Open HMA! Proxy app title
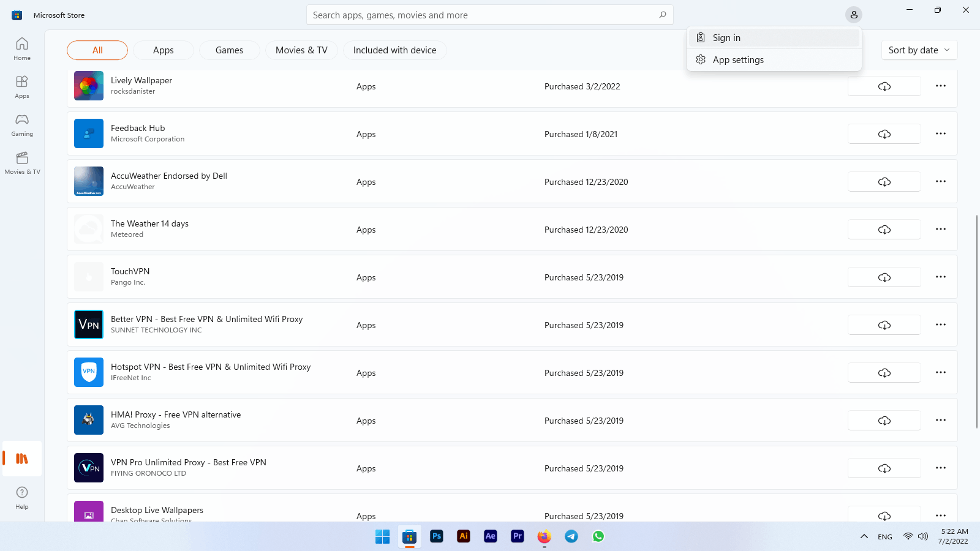 [x=176, y=414]
